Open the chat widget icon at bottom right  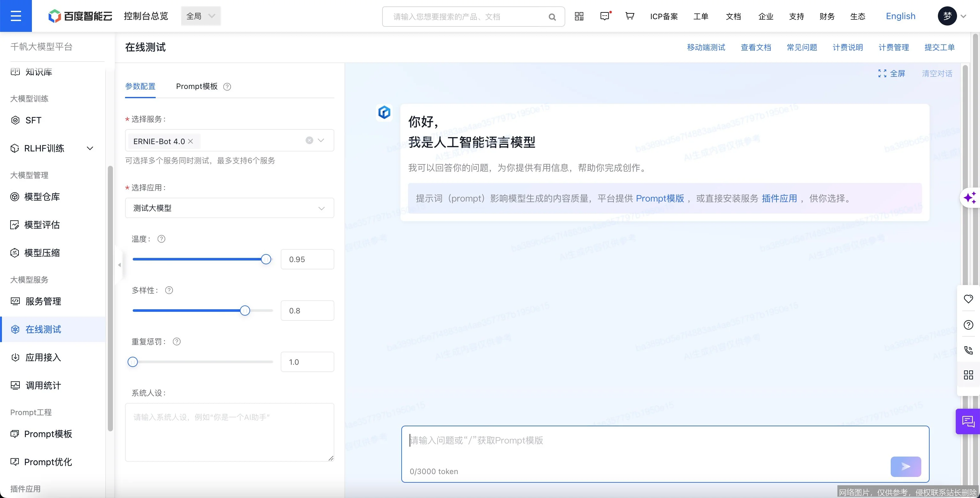click(x=968, y=421)
